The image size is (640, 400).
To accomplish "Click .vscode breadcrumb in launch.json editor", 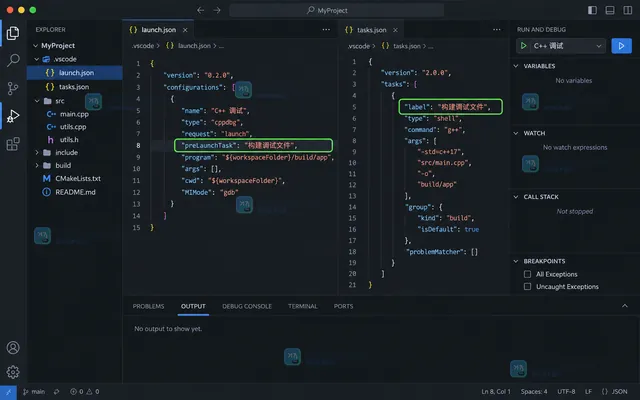I will [143, 46].
